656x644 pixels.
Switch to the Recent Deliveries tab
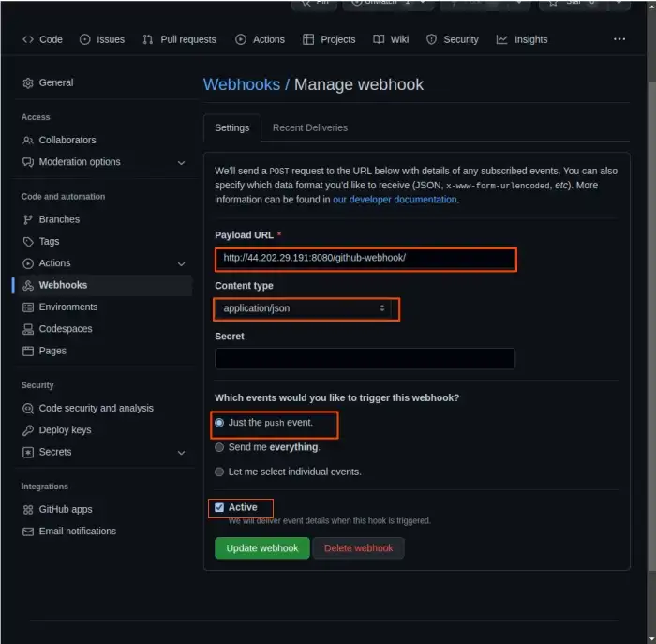click(x=310, y=127)
